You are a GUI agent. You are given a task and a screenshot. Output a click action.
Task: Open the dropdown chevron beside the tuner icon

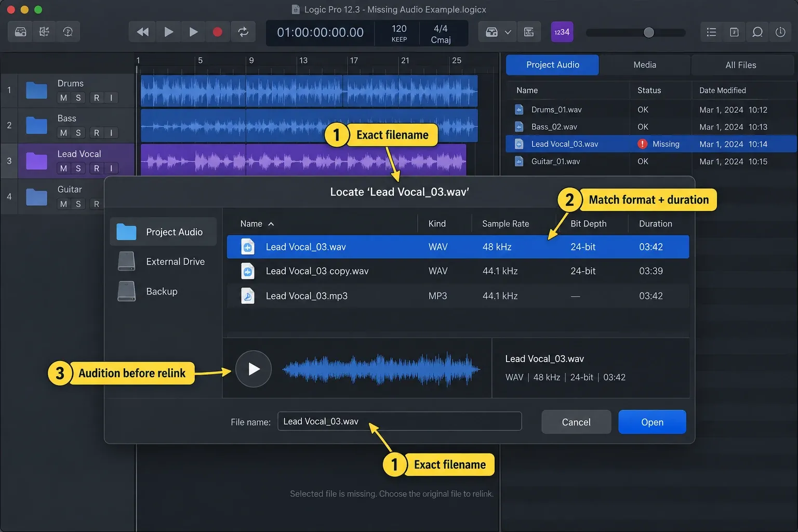click(x=508, y=32)
